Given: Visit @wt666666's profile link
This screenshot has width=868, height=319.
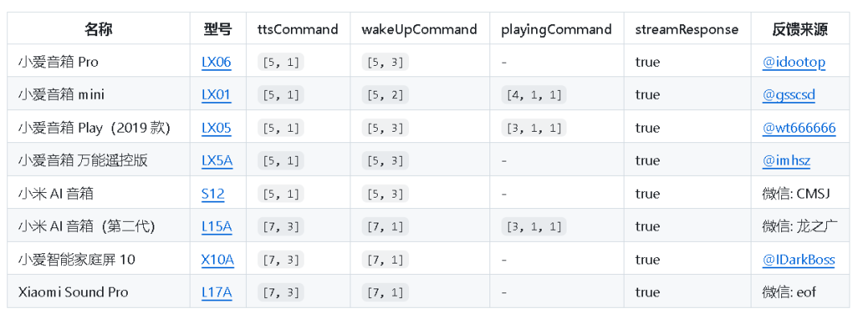Looking at the screenshot, I should 799,128.
